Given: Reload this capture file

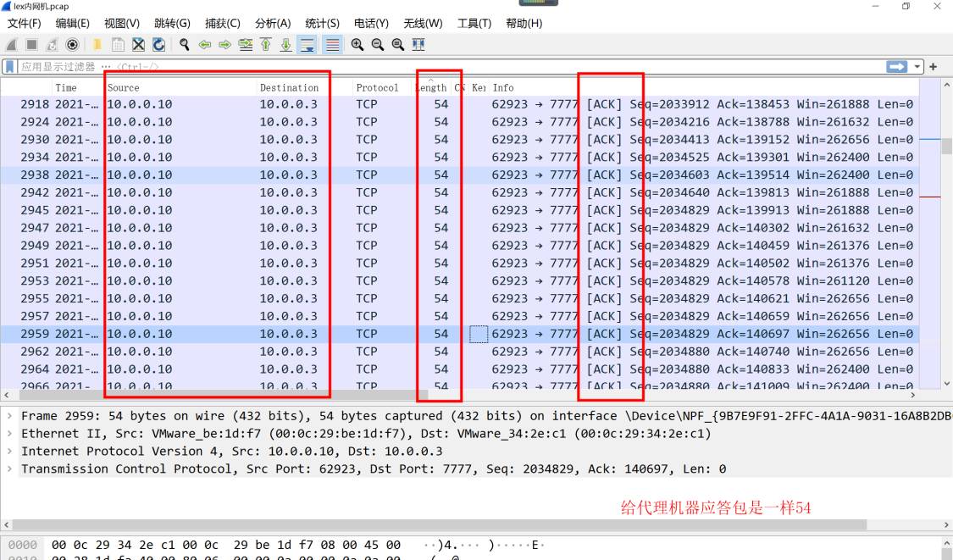Looking at the screenshot, I should tap(158, 44).
